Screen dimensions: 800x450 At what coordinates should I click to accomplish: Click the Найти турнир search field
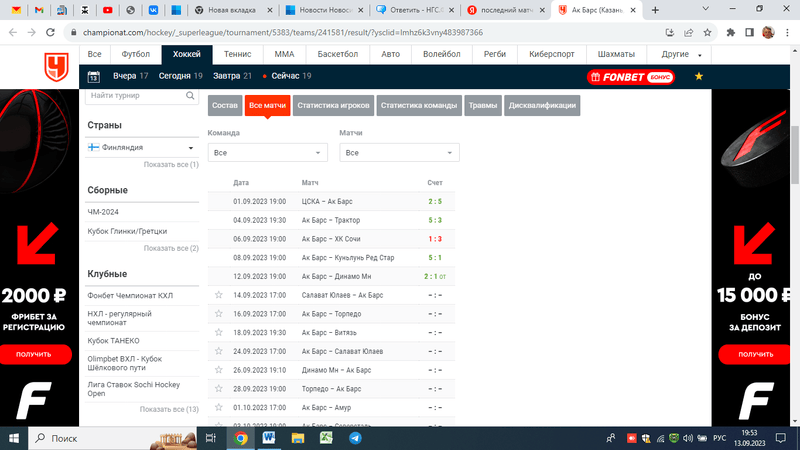(x=134, y=96)
